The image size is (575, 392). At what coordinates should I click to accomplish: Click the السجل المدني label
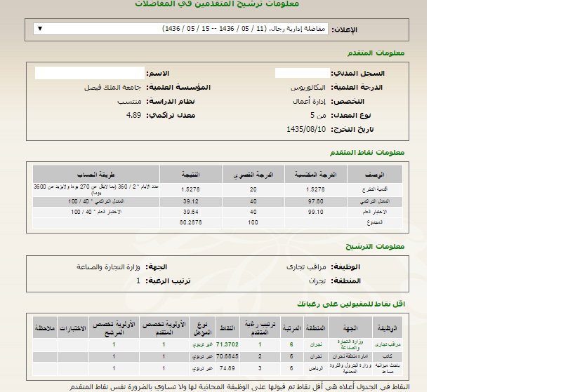pos(358,74)
